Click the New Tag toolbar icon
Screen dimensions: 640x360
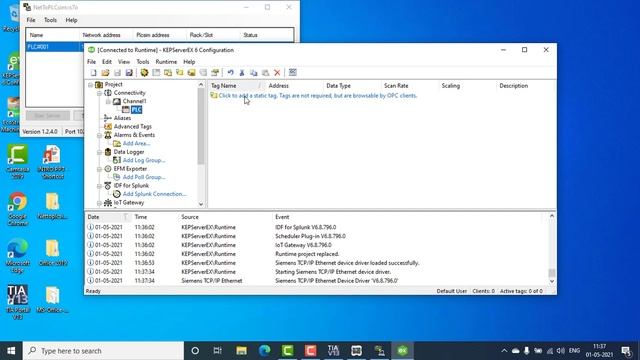191,73
